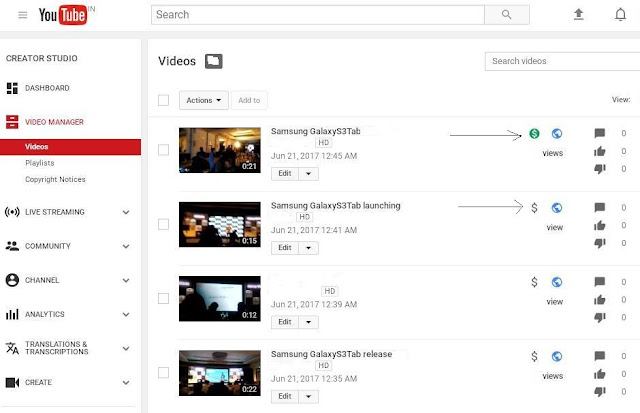This screenshot has height=413, width=640.
Task: Click the Dashboard sidebar icon
Action: coord(12,88)
